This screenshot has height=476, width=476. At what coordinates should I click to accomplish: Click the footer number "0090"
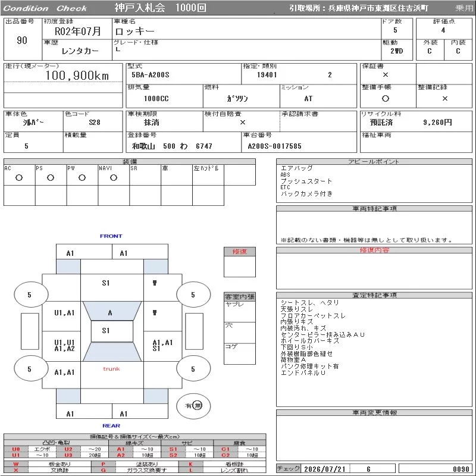[x=461, y=469]
